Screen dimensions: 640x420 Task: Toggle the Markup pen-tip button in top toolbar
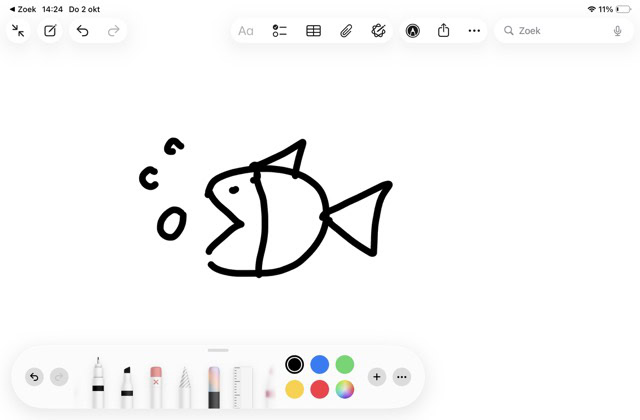pyautogui.click(x=412, y=31)
